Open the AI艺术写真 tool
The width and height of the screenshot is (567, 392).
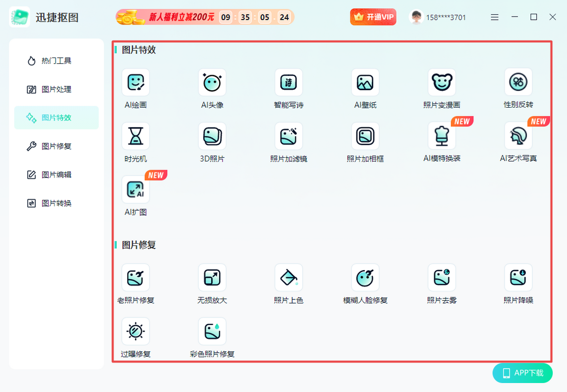518,136
